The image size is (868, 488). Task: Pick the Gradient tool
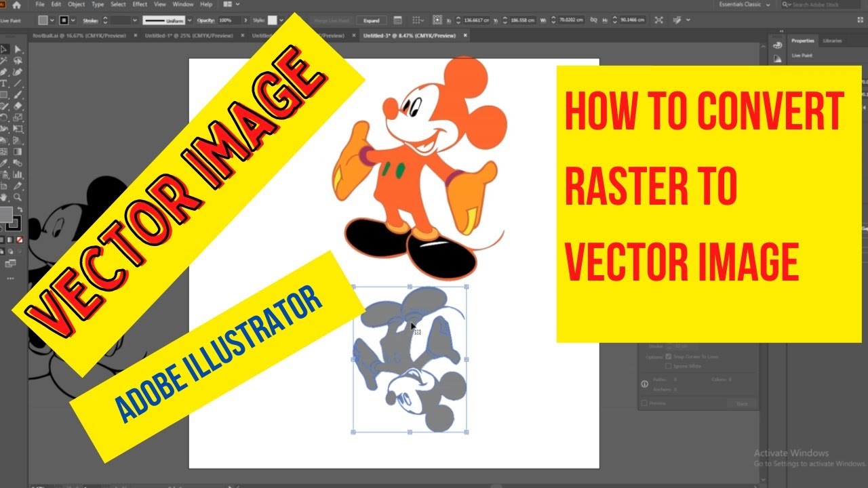click(18, 152)
